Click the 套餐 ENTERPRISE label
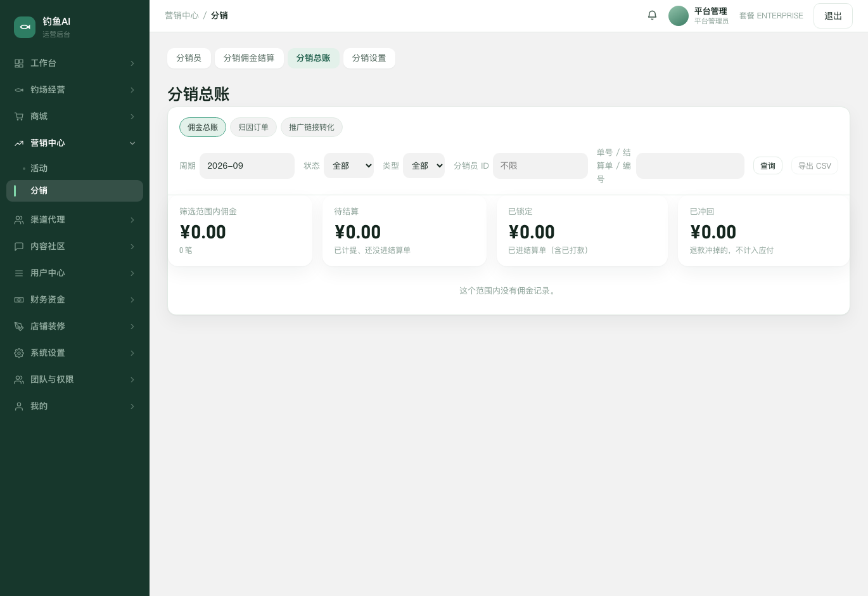This screenshot has width=868, height=596. pos(771,16)
